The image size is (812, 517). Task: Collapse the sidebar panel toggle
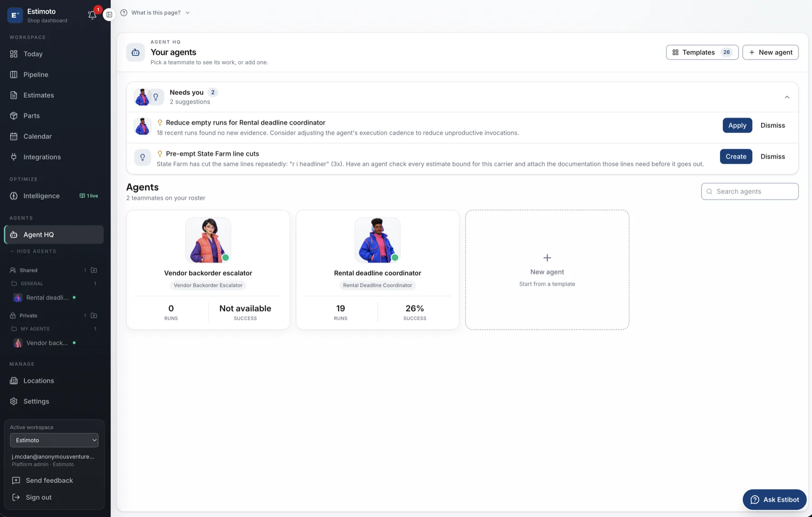(109, 15)
